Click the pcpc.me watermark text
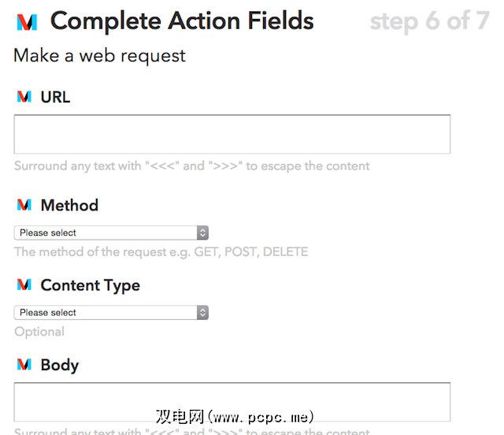This screenshot has height=435, width=504. (x=235, y=416)
